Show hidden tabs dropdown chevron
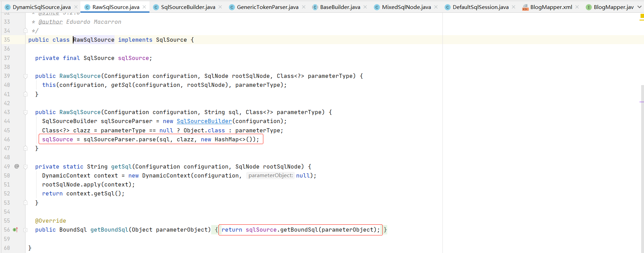 pyautogui.click(x=640, y=7)
